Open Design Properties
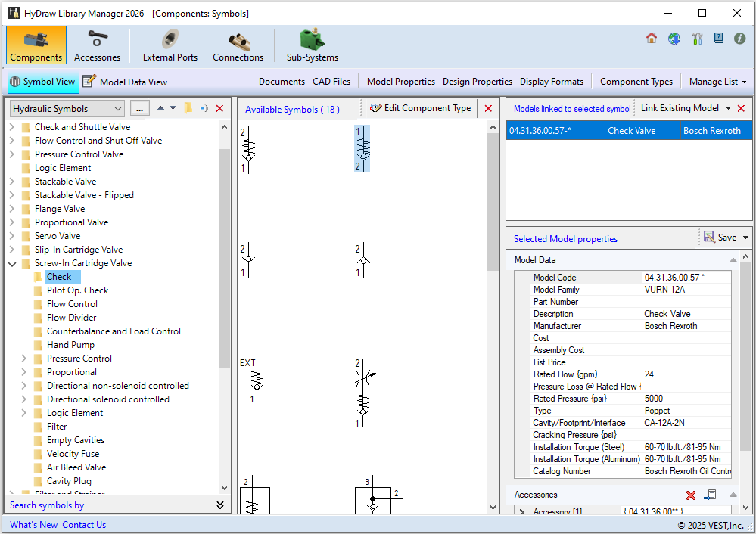The height and width of the screenshot is (534, 756). click(478, 82)
